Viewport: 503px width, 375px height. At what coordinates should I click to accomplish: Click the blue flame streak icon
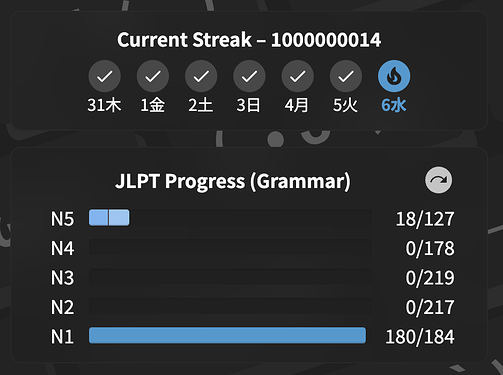tap(394, 76)
